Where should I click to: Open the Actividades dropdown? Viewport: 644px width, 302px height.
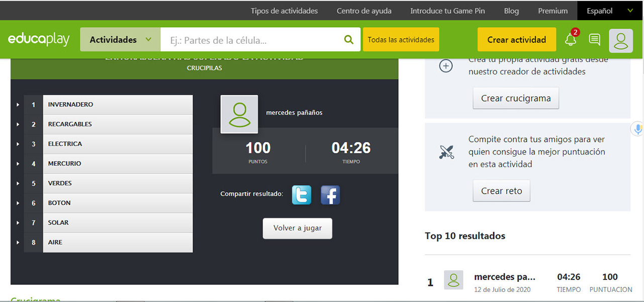coord(120,40)
